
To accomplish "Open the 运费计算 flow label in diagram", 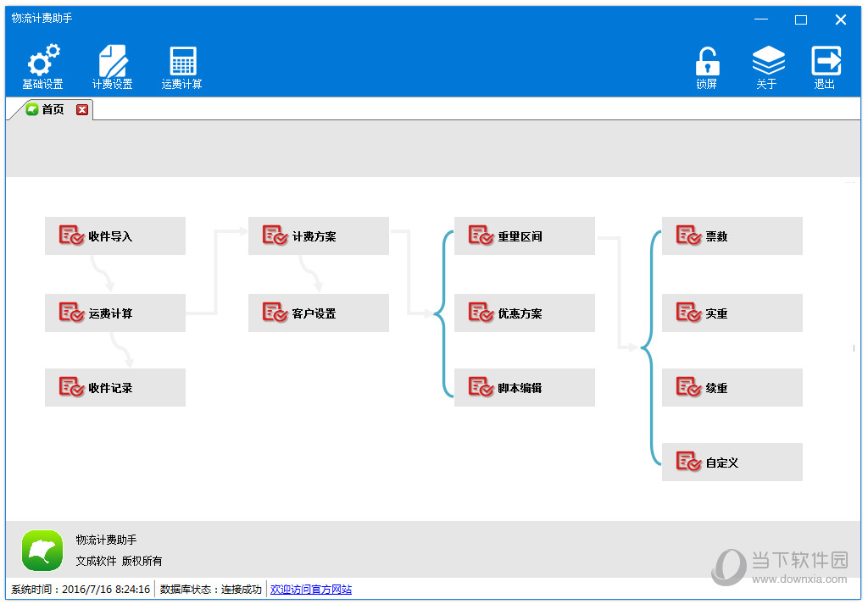I will (110, 313).
